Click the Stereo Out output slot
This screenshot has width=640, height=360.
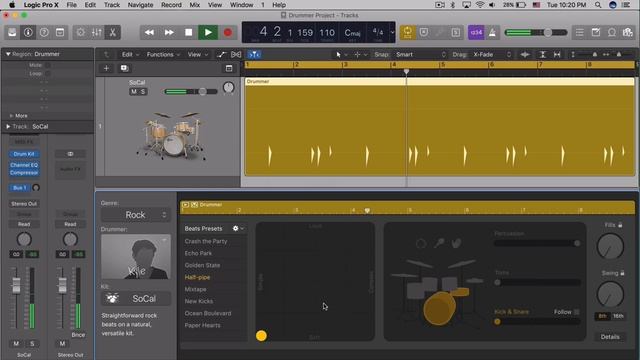(24, 204)
